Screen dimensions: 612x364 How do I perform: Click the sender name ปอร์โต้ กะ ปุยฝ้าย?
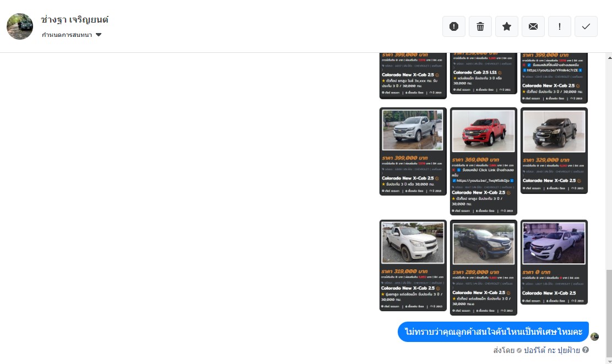[x=551, y=350]
